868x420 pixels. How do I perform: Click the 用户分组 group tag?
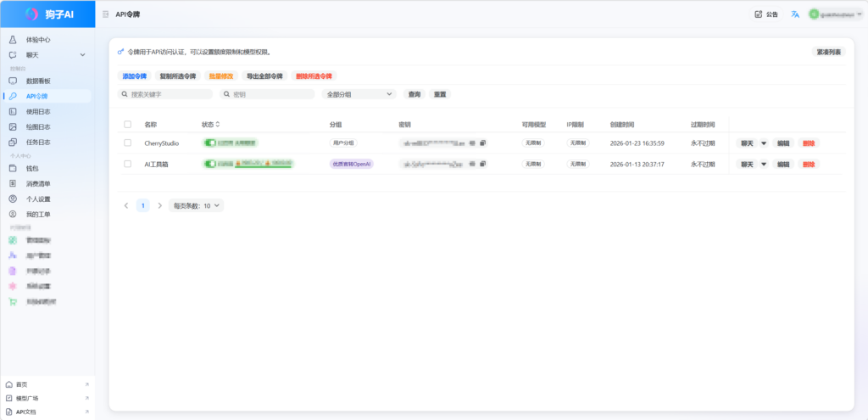point(343,143)
